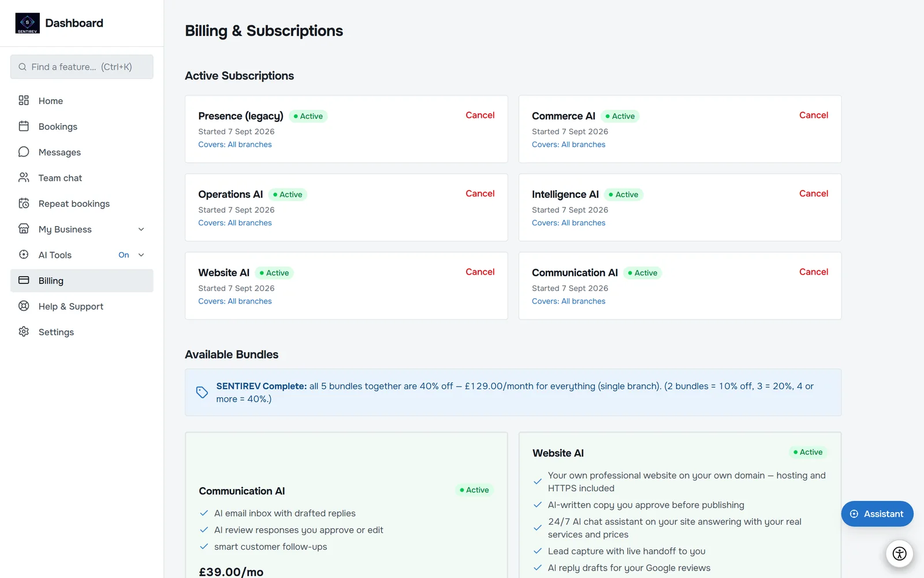Cancel the Website AI subscription
Viewport: 924px width, 578px height.
pos(480,272)
